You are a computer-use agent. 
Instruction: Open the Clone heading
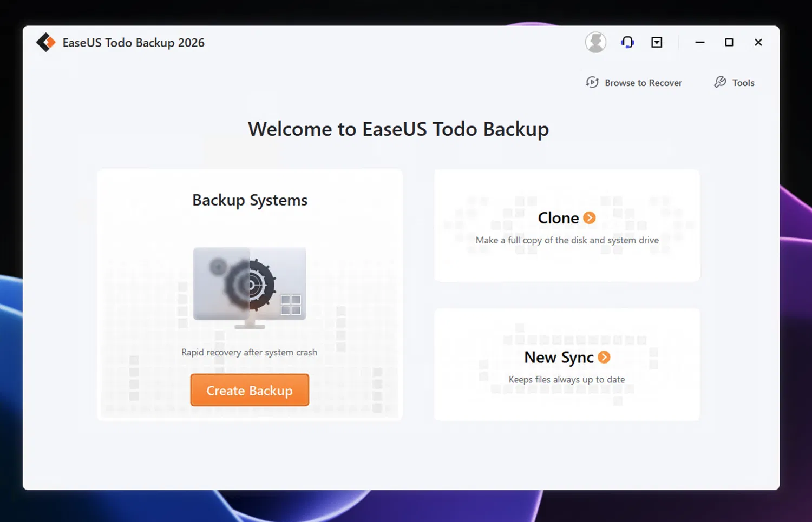tap(558, 217)
